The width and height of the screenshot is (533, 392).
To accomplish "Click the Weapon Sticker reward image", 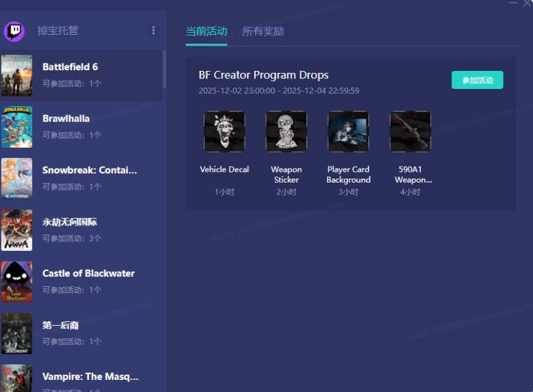I will tap(286, 131).
